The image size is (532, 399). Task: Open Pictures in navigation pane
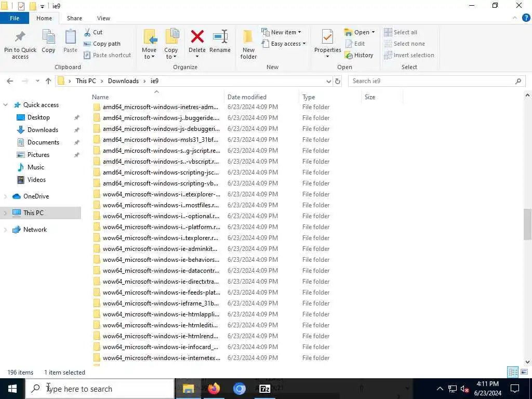pyautogui.click(x=38, y=155)
